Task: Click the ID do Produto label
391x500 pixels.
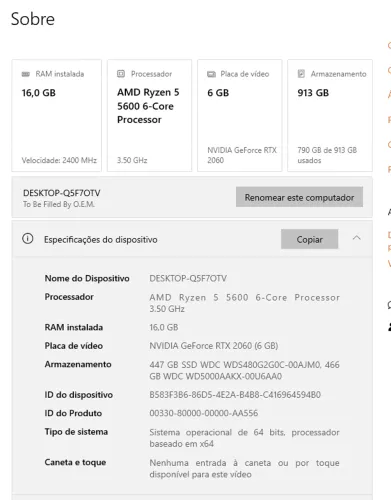Action: 73,413
